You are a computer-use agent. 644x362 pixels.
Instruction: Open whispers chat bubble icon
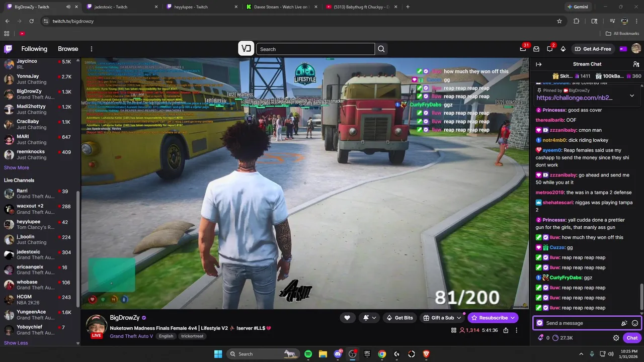[x=550, y=49]
